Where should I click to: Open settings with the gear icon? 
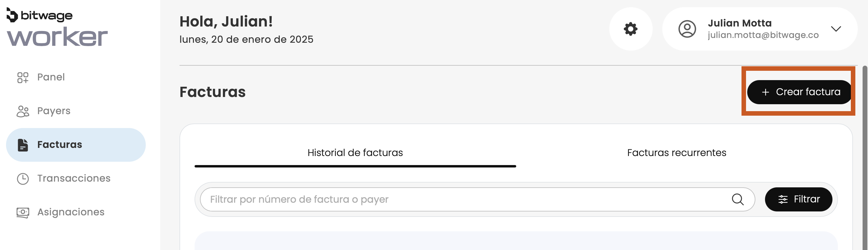point(630,29)
